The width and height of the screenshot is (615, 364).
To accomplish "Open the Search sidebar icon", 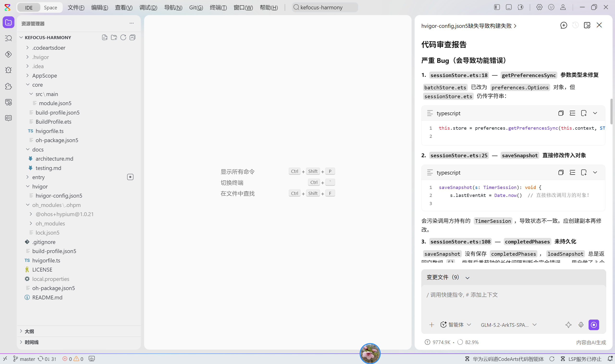I will pos(8,38).
